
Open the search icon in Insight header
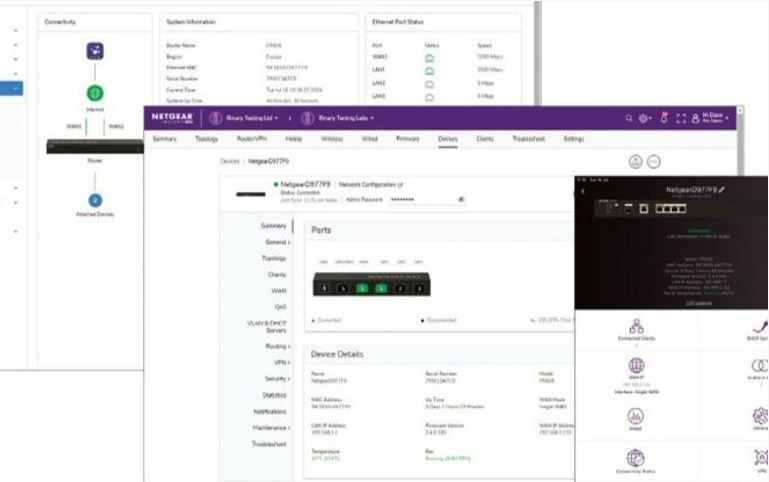click(629, 118)
